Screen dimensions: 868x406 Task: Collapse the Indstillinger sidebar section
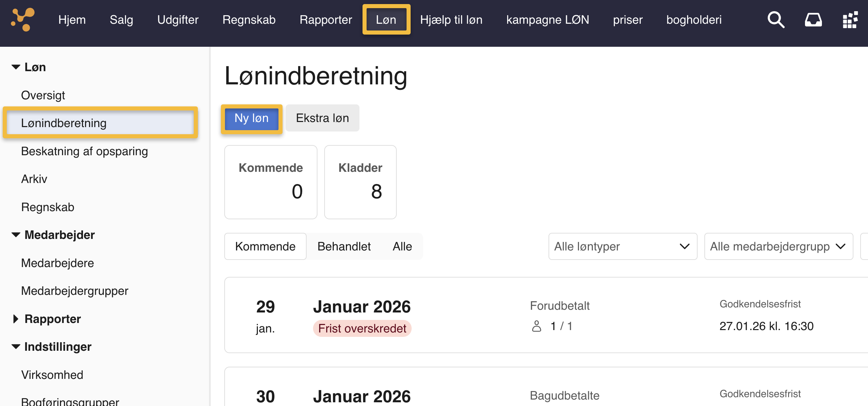(15, 346)
